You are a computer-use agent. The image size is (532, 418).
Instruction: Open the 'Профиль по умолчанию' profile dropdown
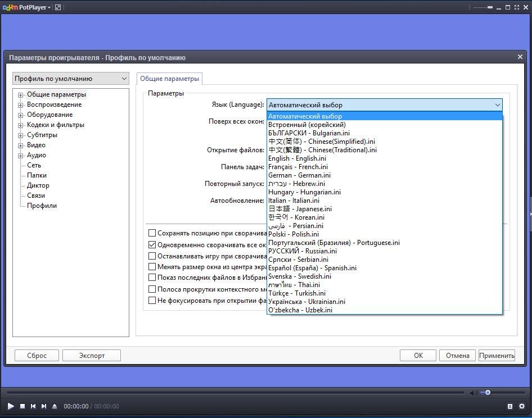(71, 78)
